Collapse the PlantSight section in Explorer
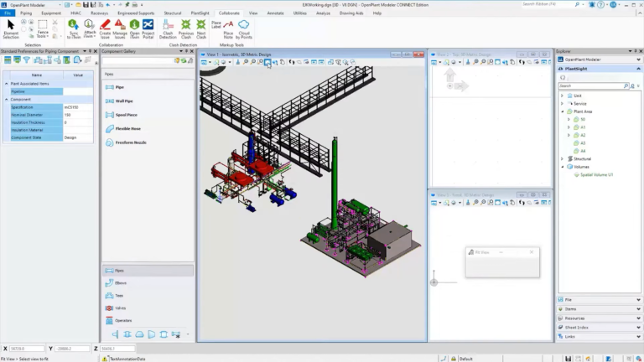This screenshot has height=362, width=644. 638,69
